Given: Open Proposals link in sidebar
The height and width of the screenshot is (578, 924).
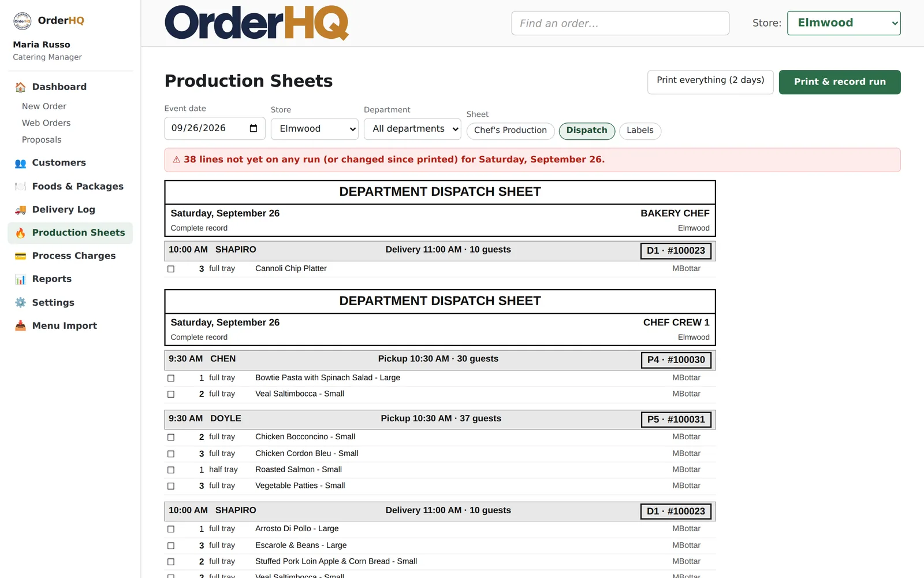Looking at the screenshot, I should [x=42, y=140].
